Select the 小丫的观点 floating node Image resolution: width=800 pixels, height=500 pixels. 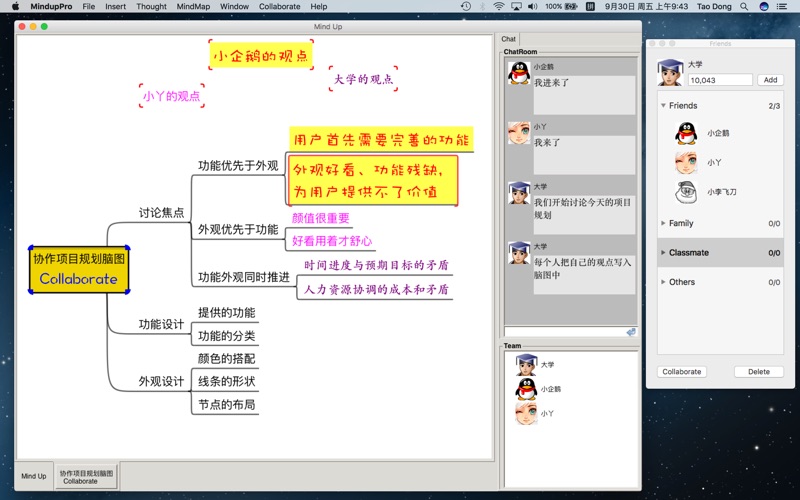[171, 96]
